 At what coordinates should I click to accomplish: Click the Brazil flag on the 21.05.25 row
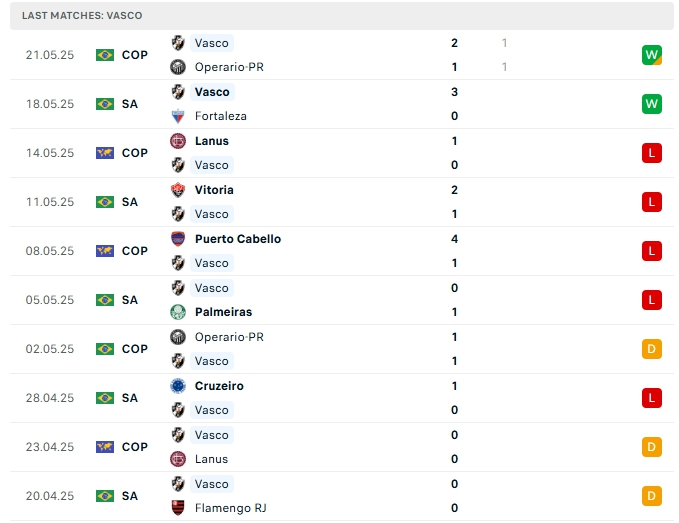105,55
